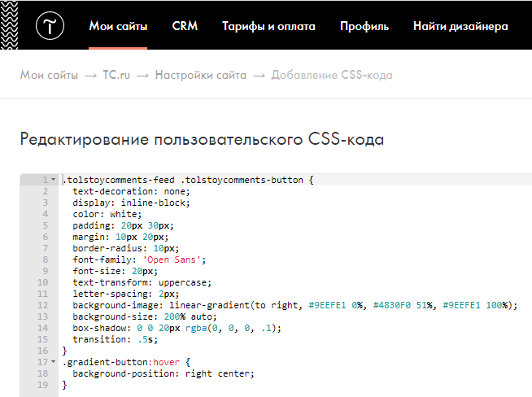Screen dimensions: 532x397
Task: Click the text-transform: uppercase line
Action: (x=142, y=282)
